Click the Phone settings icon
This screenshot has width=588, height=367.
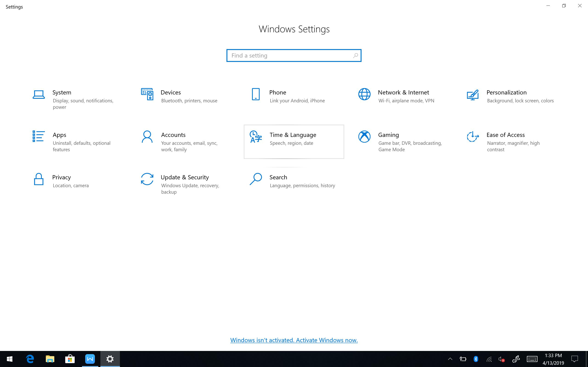click(x=256, y=94)
